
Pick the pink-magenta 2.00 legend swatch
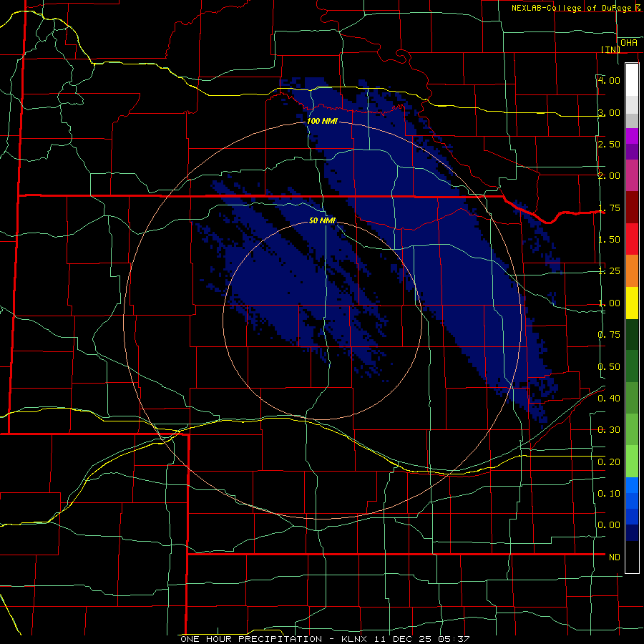[x=632, y=175]
